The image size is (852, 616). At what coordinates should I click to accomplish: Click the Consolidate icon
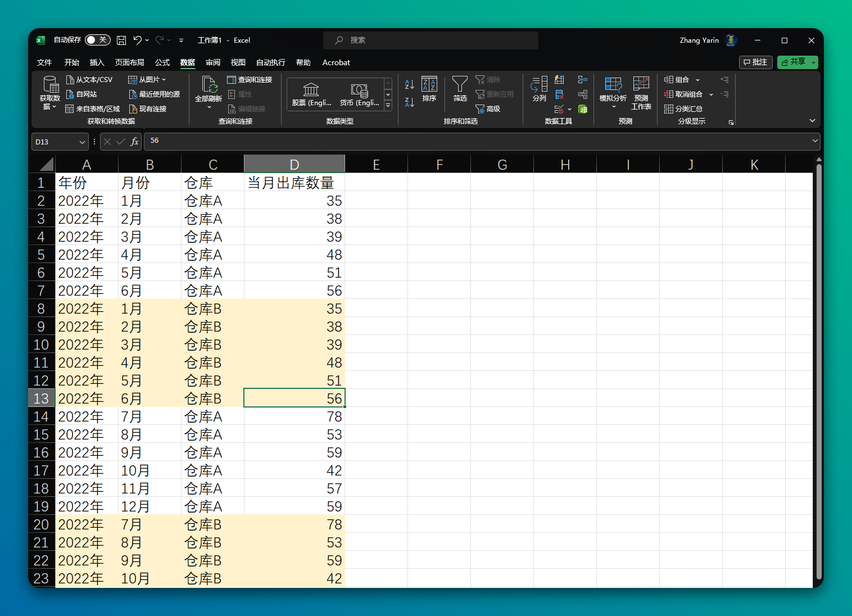tap(583, 80)
